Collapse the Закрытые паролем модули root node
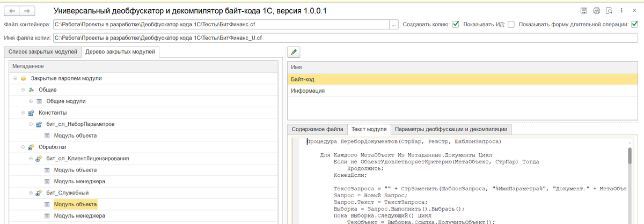Screen dimensions: 644x224 click(x=16, y=78)
